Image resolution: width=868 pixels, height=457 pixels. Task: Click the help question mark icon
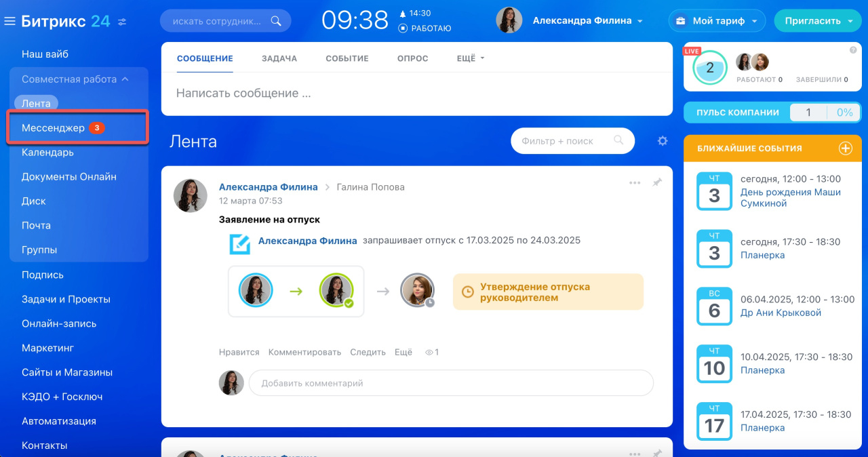click(x=853, y=50)
